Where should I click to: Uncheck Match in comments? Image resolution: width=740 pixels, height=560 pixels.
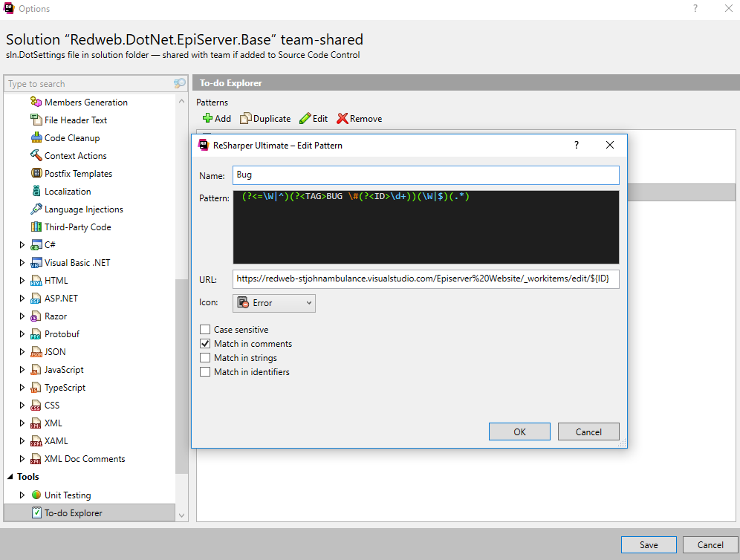(x=205, y=343)
